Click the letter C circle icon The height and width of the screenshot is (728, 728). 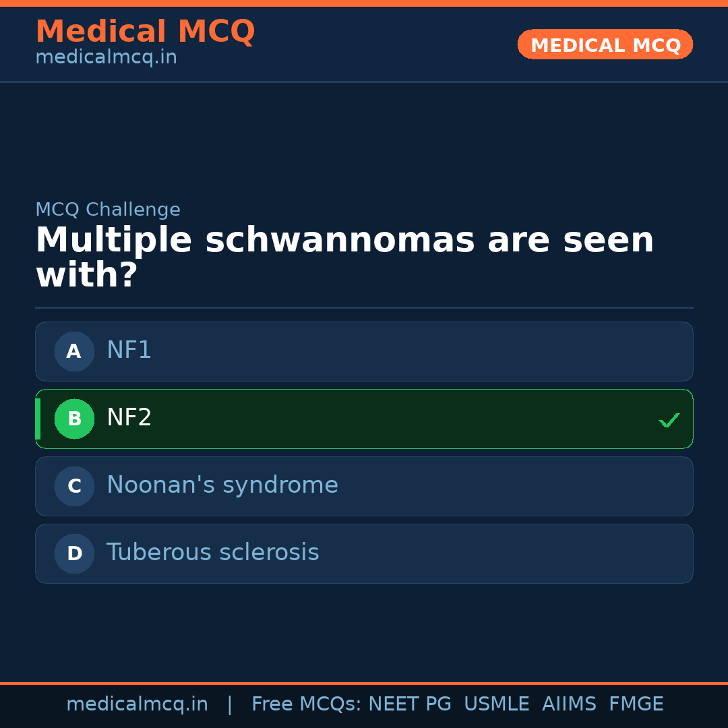tap(74, 486)
